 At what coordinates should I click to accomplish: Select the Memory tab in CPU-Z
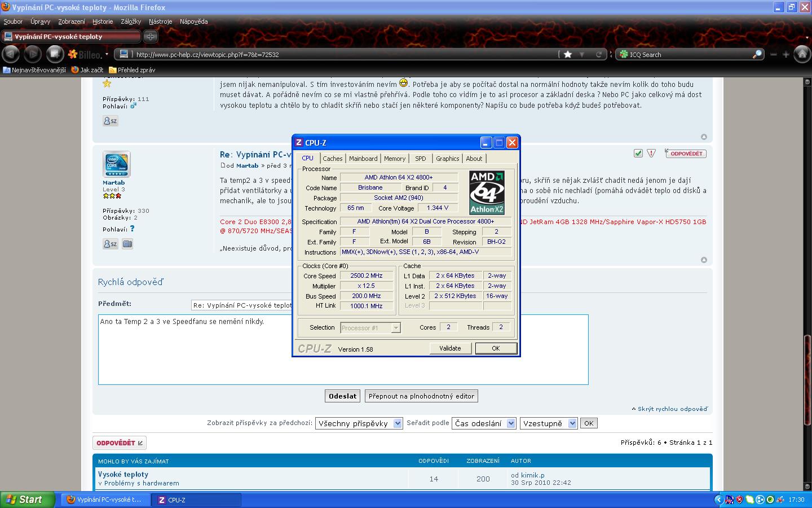click(x=394, y=159)
